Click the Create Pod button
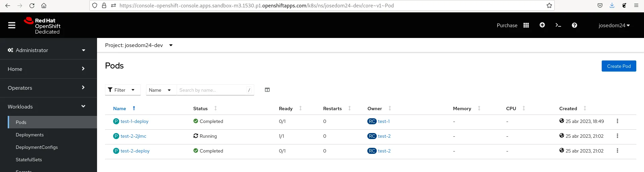The width and height of the screenshot is (644, 172). coord(618,66)
